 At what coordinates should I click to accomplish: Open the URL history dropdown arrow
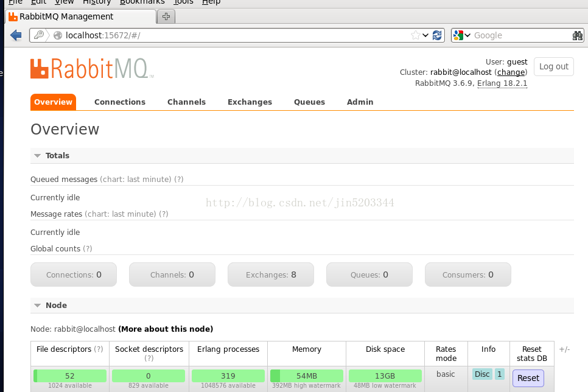point(425,35)
